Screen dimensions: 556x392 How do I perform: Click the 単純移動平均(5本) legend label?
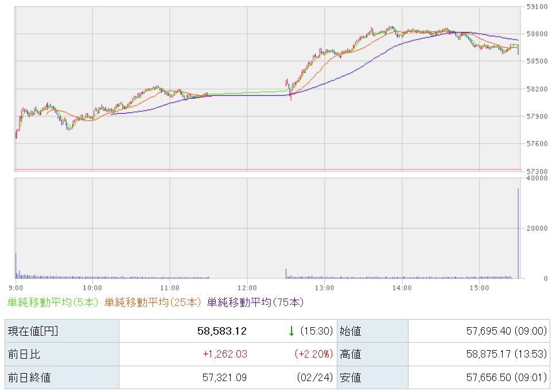pyautogui.click(x=53, y=302)
